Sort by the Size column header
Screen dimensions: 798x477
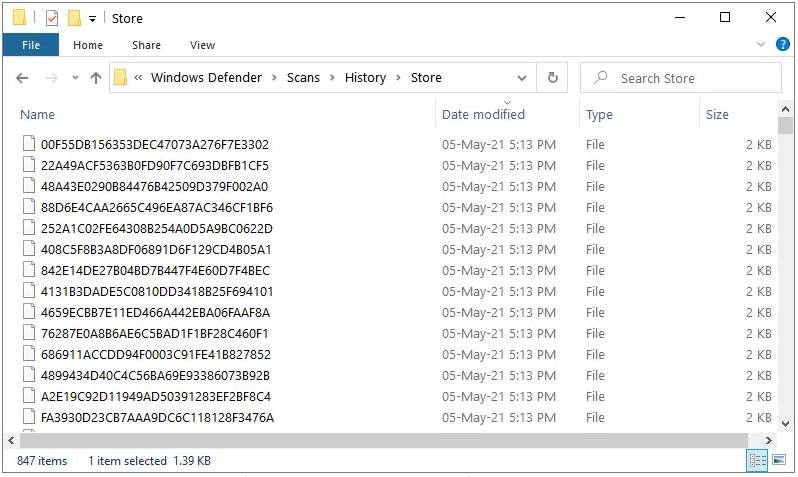point(717,115)
